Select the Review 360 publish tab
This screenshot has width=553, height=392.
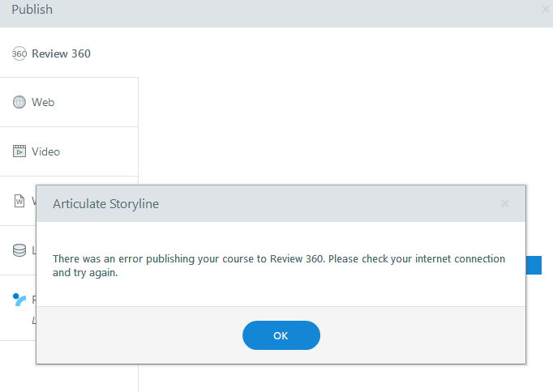click(x=61, y=54)
